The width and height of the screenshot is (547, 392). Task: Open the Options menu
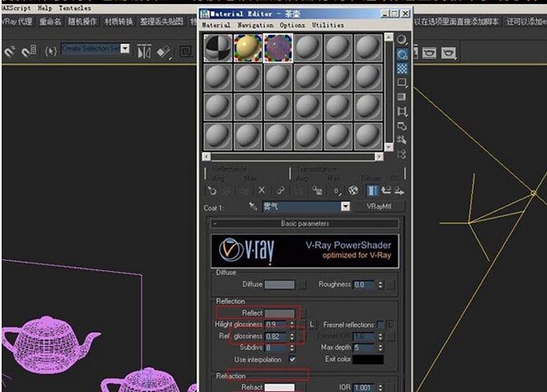[292, 25]
